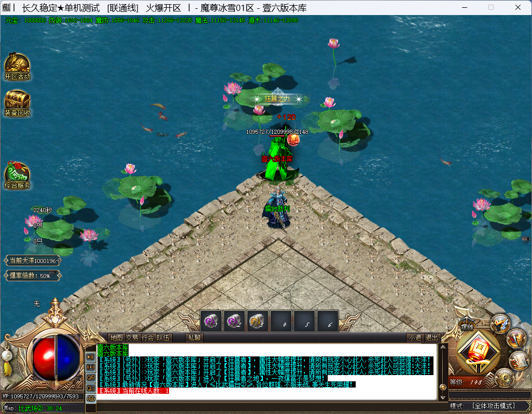Viewport: 532px width, 414px height.
Task: Open the 装备回收 treasure chest icon
Action: [17, 103]
